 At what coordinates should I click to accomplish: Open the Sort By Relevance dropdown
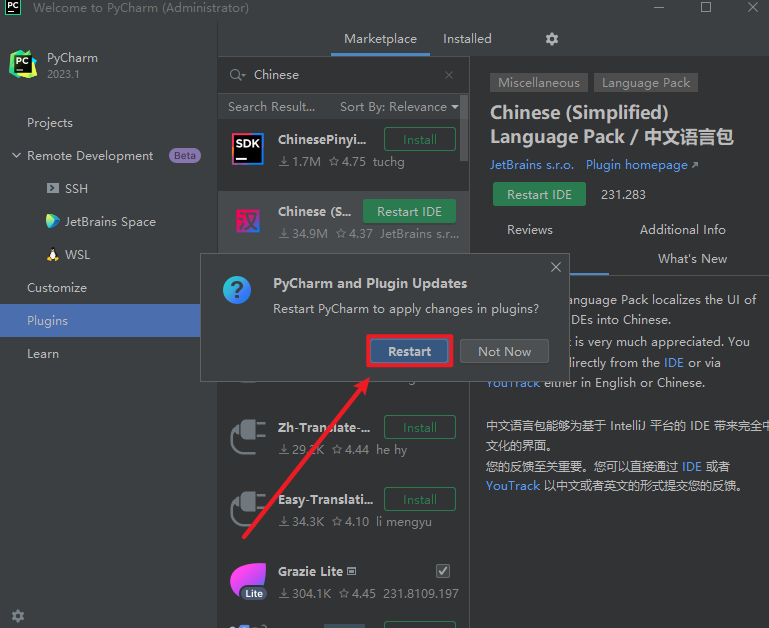pos(399,107)
